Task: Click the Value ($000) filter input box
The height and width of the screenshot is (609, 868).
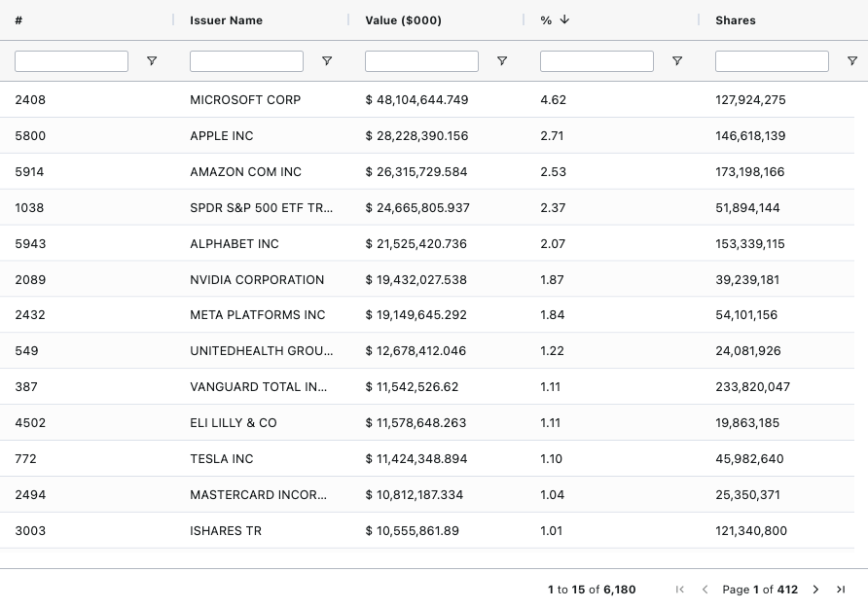Action: pyautogui.click(x=421, y=61)
